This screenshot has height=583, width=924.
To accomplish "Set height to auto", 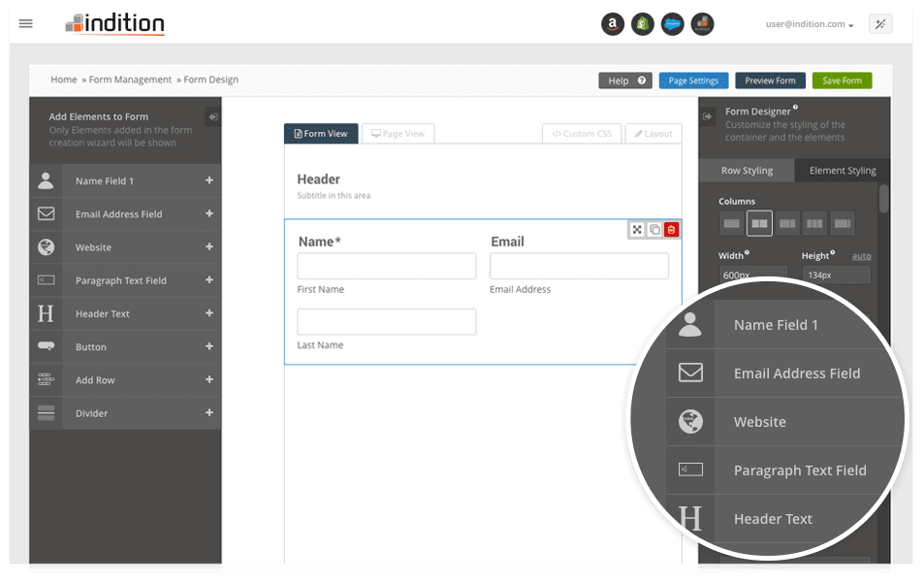I will point(861,256).
